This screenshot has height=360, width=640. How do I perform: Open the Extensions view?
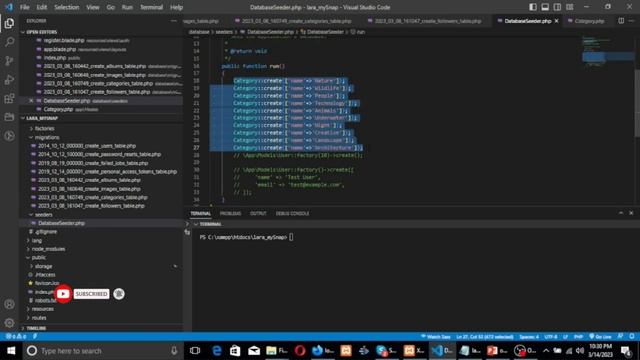point(9,98)
